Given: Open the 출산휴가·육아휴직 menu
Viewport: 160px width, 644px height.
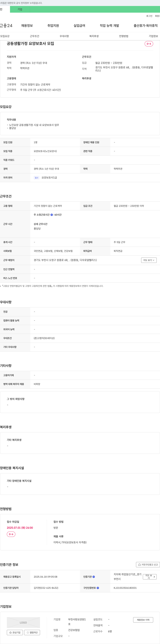Looking at the screenshot, I should pos(145,25).
